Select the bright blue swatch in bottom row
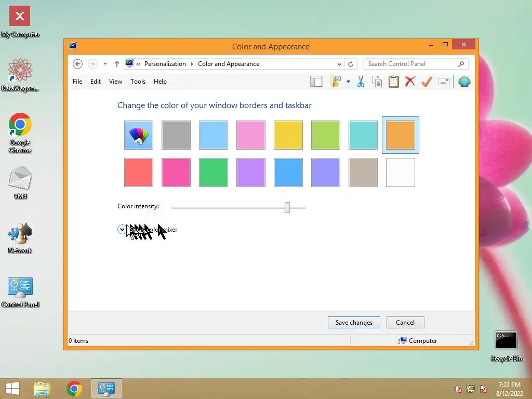 click(288, 172)
